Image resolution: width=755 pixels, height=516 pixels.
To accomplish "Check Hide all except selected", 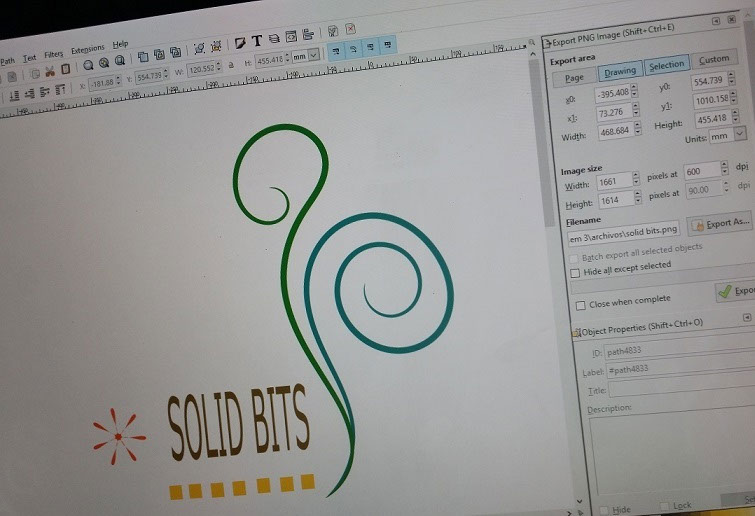I will [x=575, y=273].
